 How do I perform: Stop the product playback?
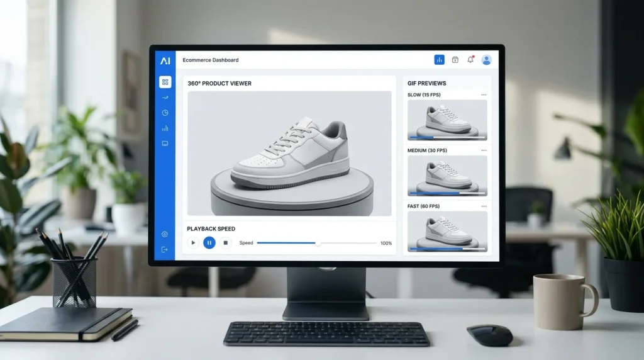[x=226, y=243]
